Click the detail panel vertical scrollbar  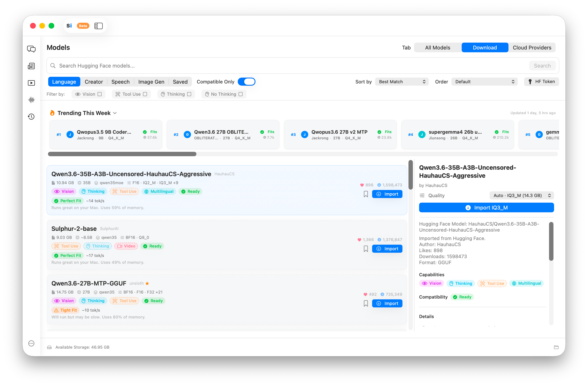click(551, 241)
